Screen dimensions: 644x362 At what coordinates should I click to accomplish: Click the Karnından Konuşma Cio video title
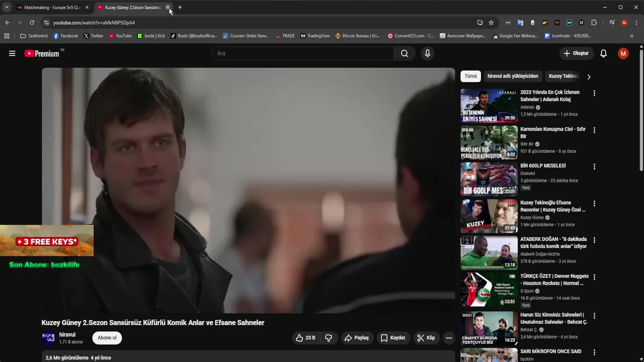coord(553,133)
